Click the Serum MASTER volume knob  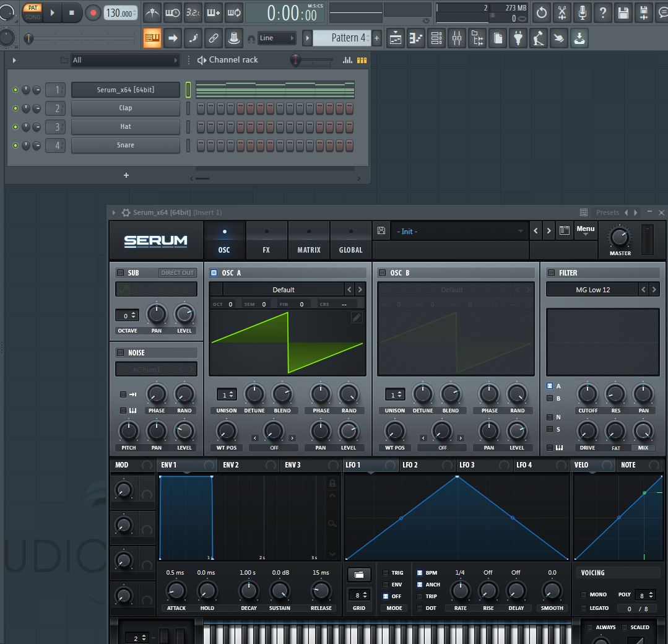pos(620,237)
